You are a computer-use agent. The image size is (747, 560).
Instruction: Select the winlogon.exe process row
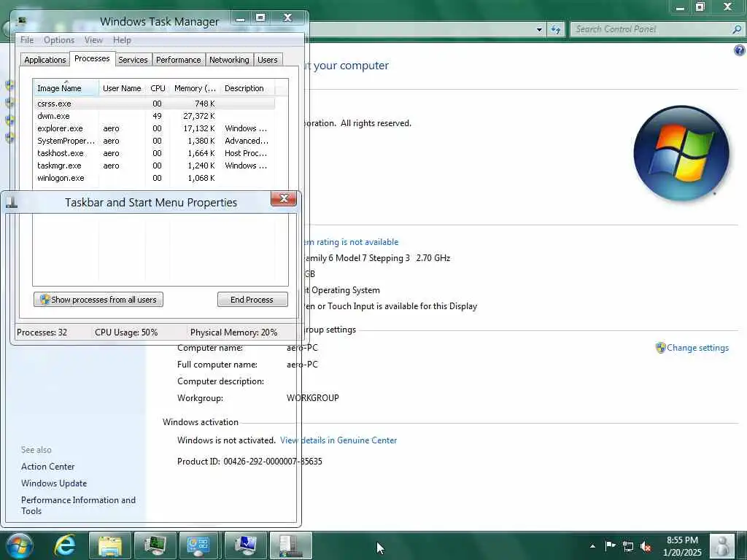[154, 178]
